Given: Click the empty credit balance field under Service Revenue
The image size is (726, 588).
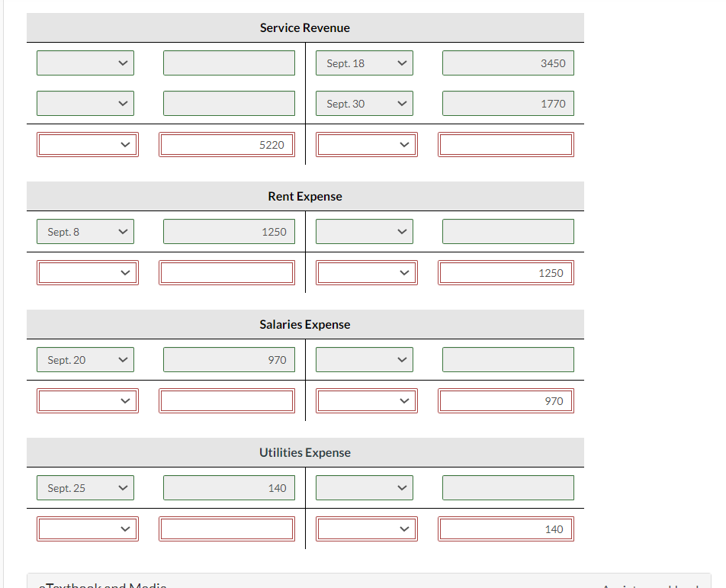Looking at the screenshot, I should 506,144.
